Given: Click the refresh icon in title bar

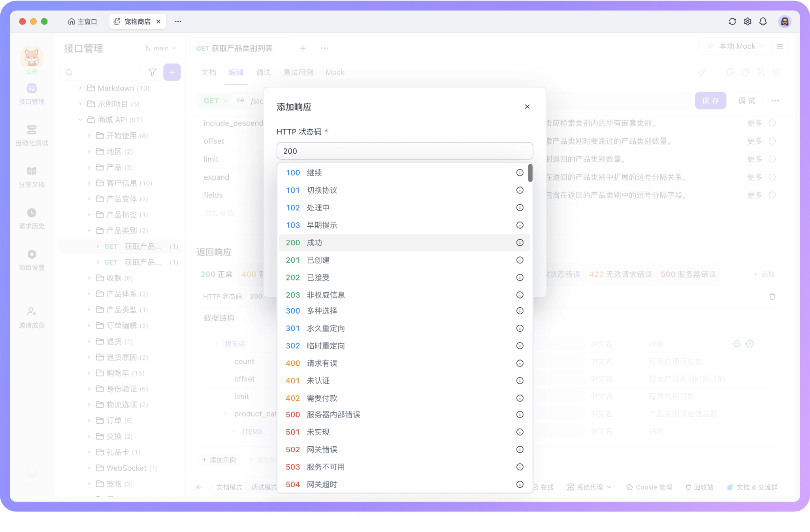Looking at the screenshot, I should [732, 21].
